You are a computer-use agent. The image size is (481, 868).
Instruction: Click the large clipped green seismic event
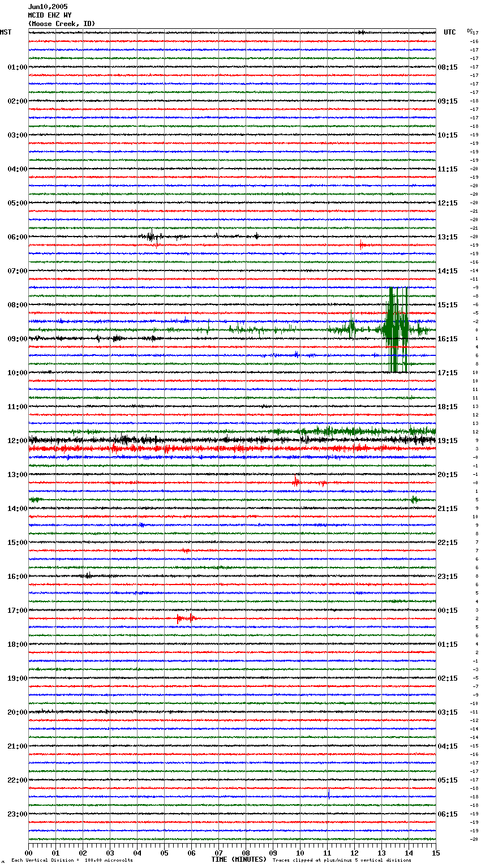click(397, 330)
